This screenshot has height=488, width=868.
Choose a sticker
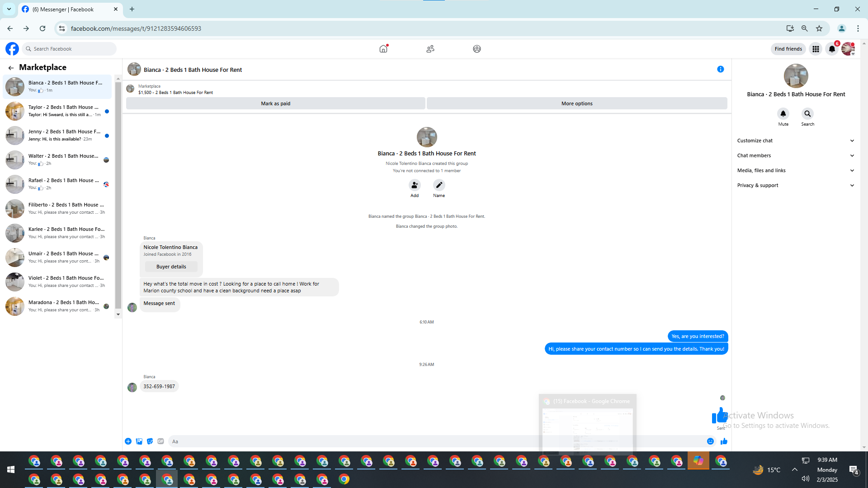pos(150,441)
